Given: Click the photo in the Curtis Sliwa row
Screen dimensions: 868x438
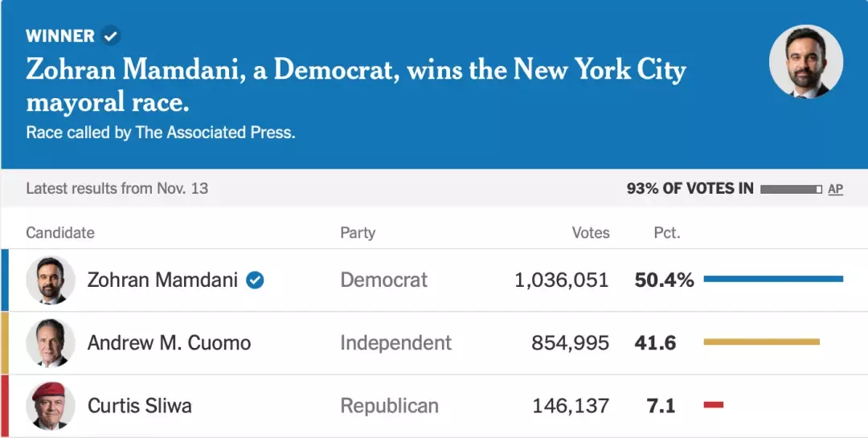Looking at the screenshot, I should pyautogui.click(x=51, y=406).
